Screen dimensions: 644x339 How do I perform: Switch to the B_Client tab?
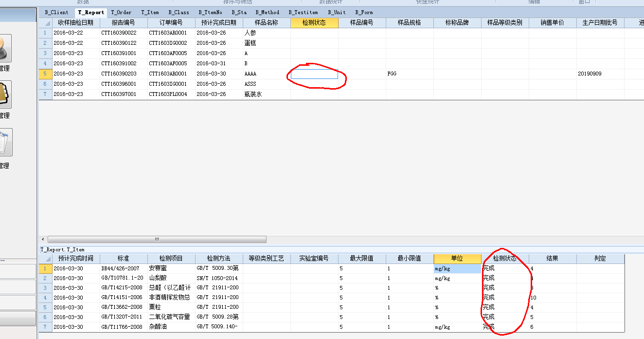[56, 12]
